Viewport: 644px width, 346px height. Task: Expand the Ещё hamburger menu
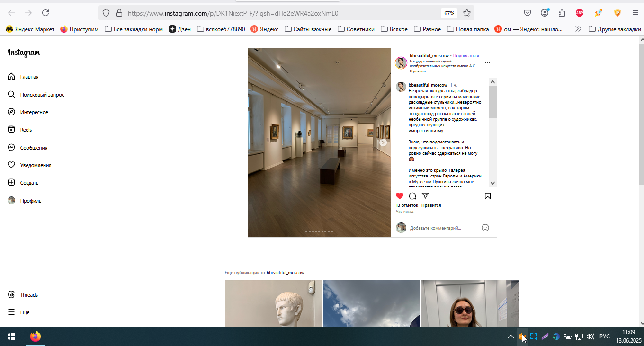19,312
